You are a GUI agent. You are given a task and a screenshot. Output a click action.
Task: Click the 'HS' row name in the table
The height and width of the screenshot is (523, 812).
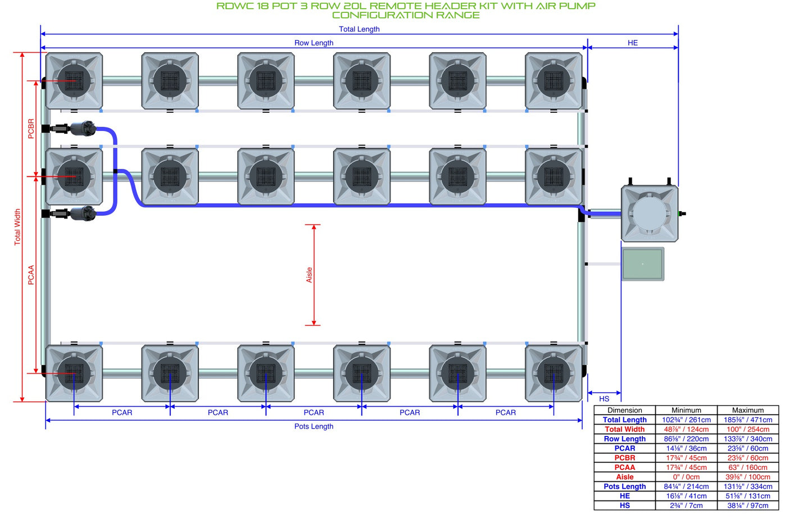coord(625,506)
